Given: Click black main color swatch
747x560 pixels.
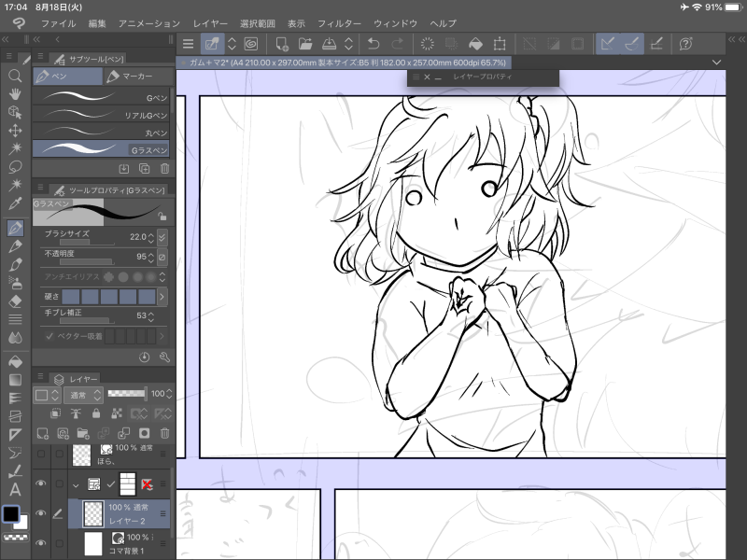Looking at the screenshot, I should 10,514.
